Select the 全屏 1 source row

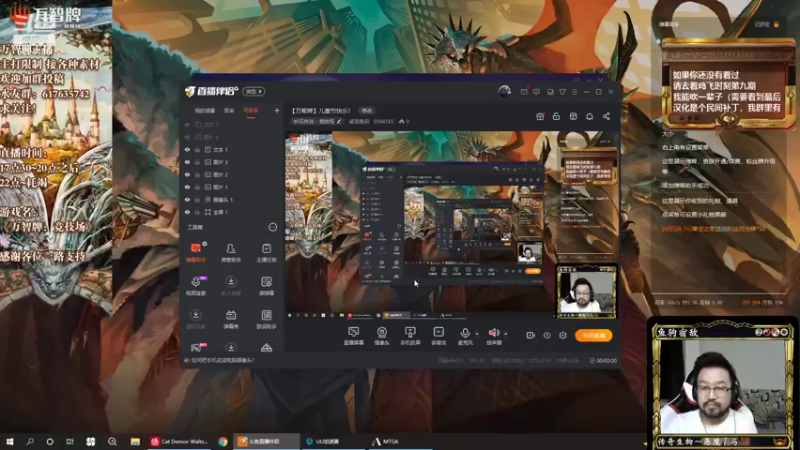[x=232, y=212]
